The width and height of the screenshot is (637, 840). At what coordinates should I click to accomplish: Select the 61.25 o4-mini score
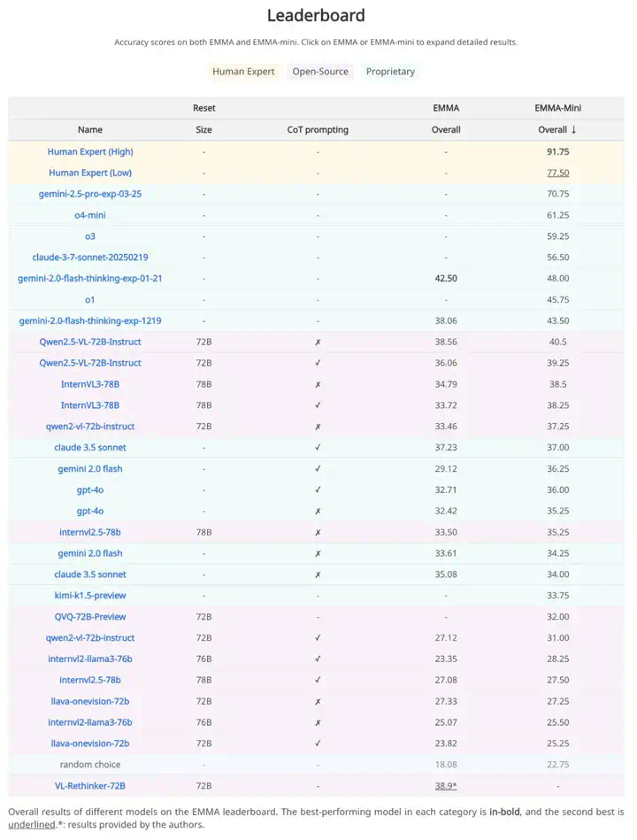557,215
